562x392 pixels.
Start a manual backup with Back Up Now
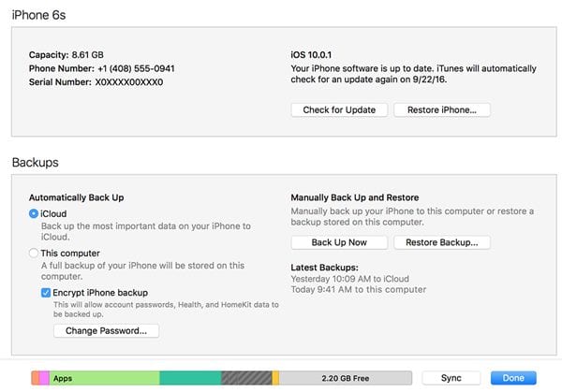click(x=339, y=242)
